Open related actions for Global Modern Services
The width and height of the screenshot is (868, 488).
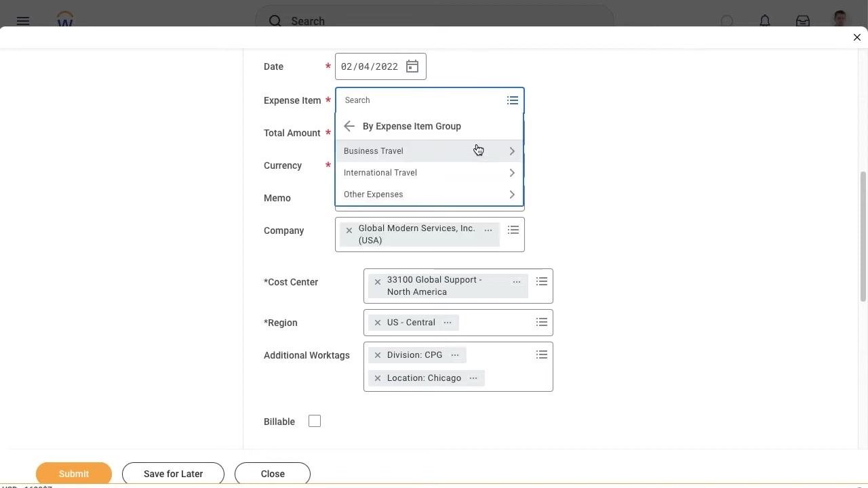(488, 230)
